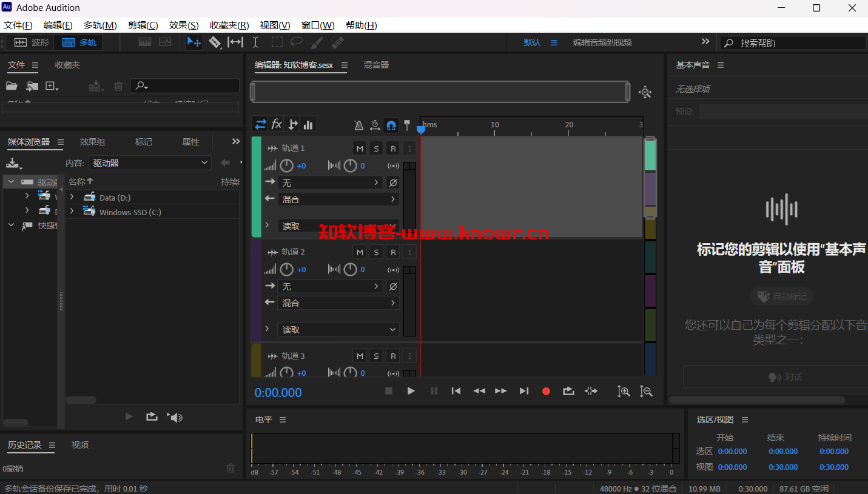868x494 pixels.
Task: Zoom in on the timeline
Action: pos(624,392)
